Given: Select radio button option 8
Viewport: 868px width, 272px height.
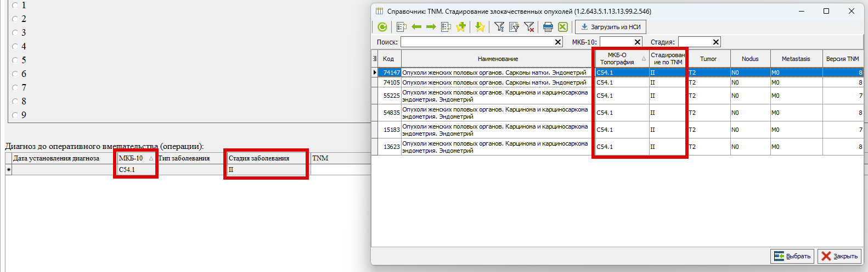Looking at the screenshot, I should click(x=15, y=101).
